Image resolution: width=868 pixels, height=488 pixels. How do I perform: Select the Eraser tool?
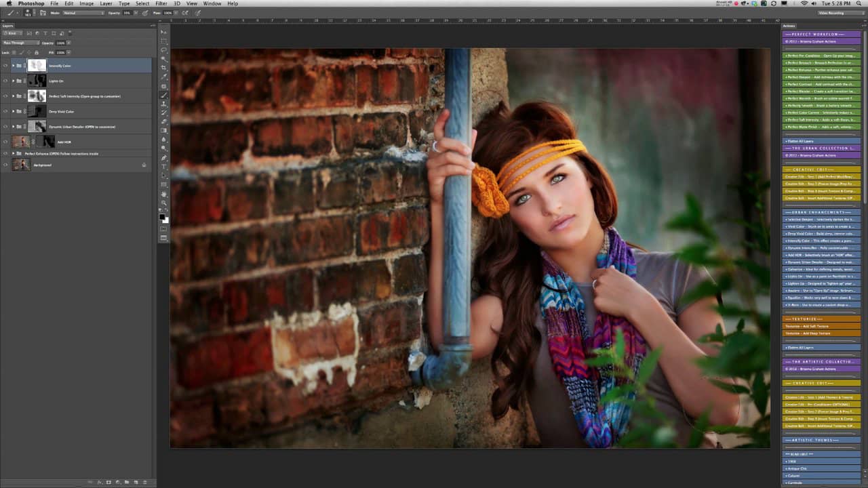[163, 121]
